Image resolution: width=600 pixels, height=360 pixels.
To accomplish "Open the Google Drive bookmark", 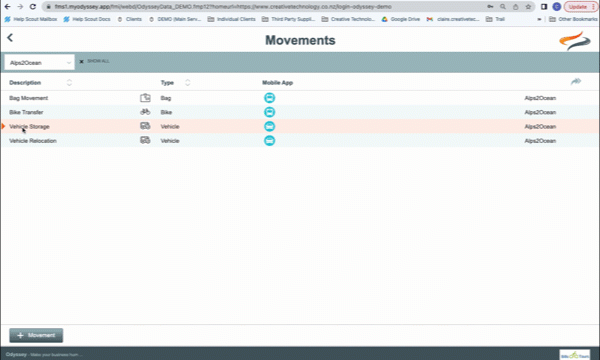I will pyautogui.click(x=401, y=19).
